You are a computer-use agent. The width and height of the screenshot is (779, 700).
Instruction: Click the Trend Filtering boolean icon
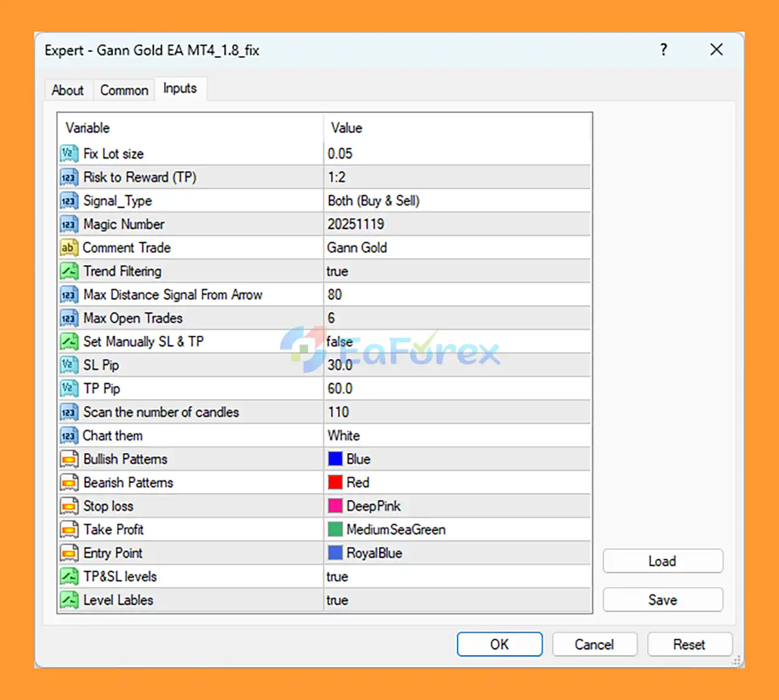click(x=69, y=271)
